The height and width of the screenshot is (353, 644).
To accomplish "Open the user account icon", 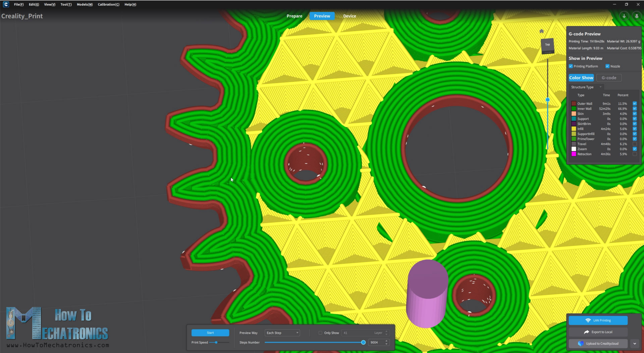I will [636, 16].
